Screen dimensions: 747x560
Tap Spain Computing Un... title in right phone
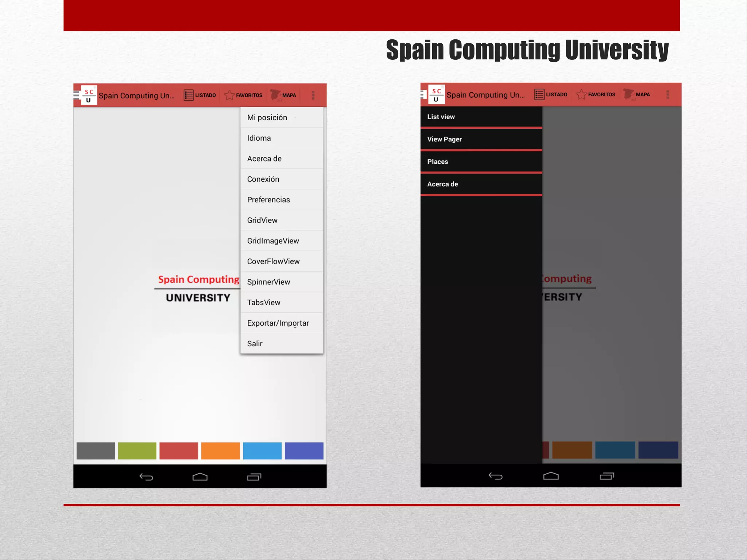[x=485, y=95]
